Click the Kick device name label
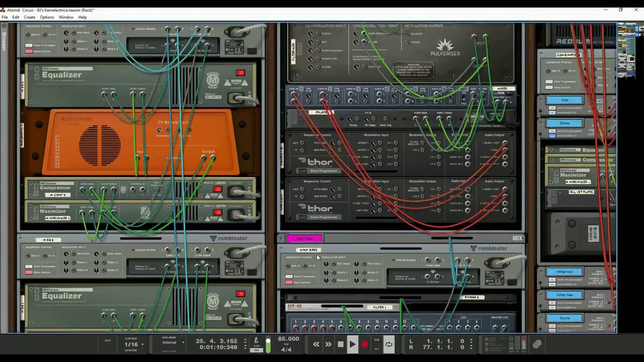644x362 pixels. tap(565, 100)
